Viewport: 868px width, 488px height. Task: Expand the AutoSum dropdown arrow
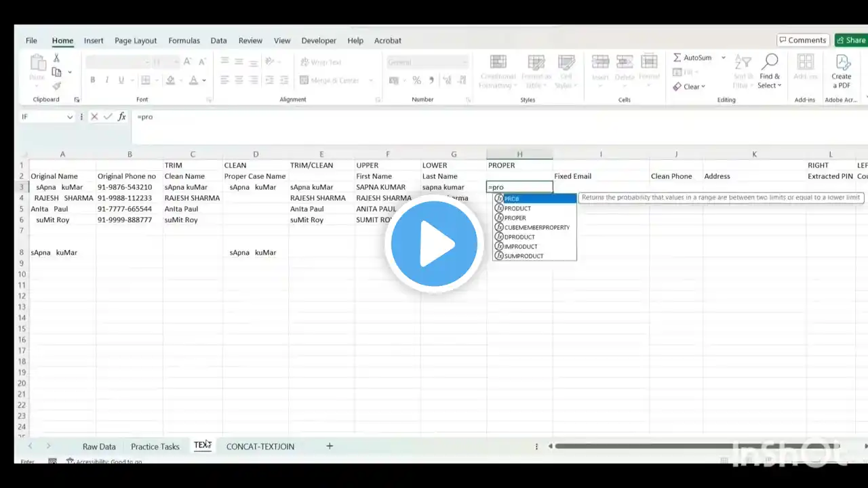pos(724,58)
